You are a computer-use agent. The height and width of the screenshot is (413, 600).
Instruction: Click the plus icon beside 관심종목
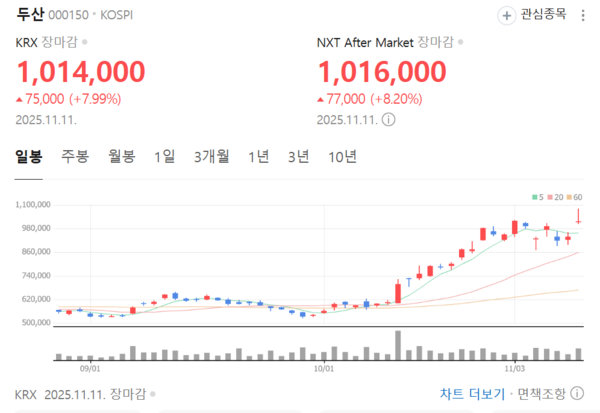click(x=506, y=15)
